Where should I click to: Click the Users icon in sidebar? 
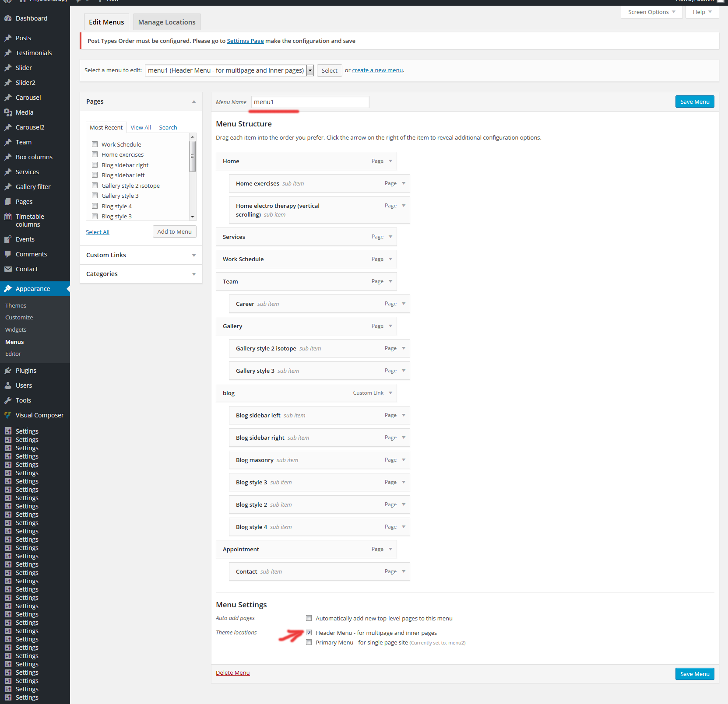(8, 385)
